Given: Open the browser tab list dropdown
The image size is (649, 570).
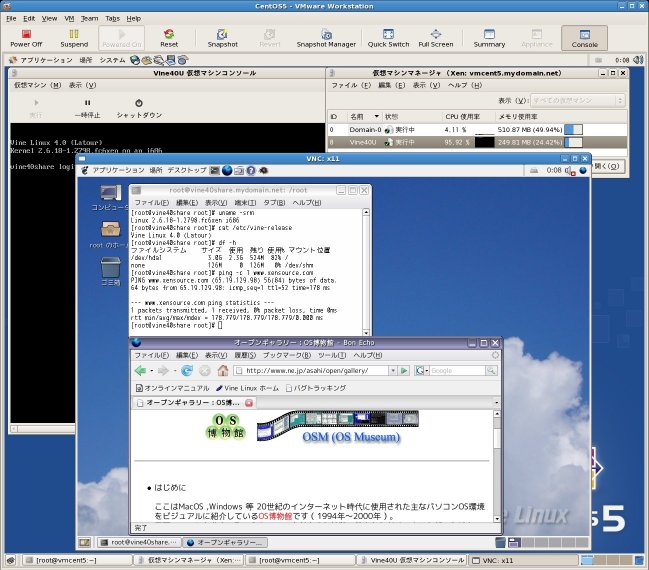Looking at the screenshot, I should [496, 402].
